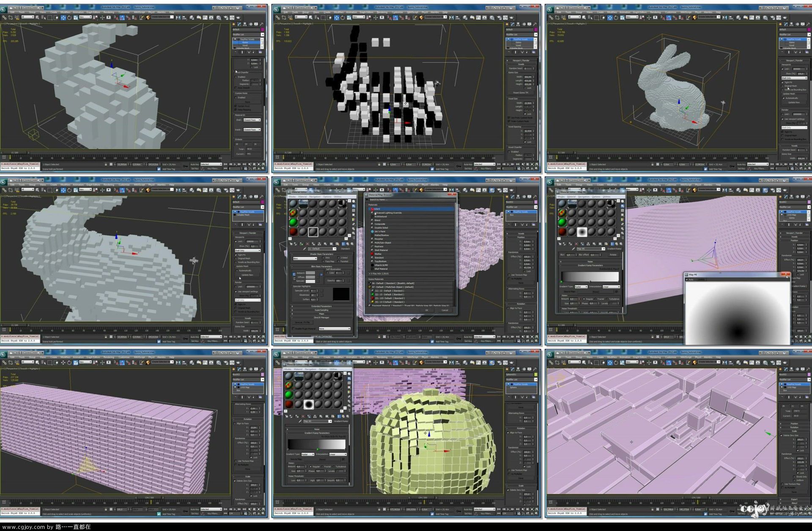Toggle Contain Pivot checkbox in coarse bunny window

coord(236,106)
